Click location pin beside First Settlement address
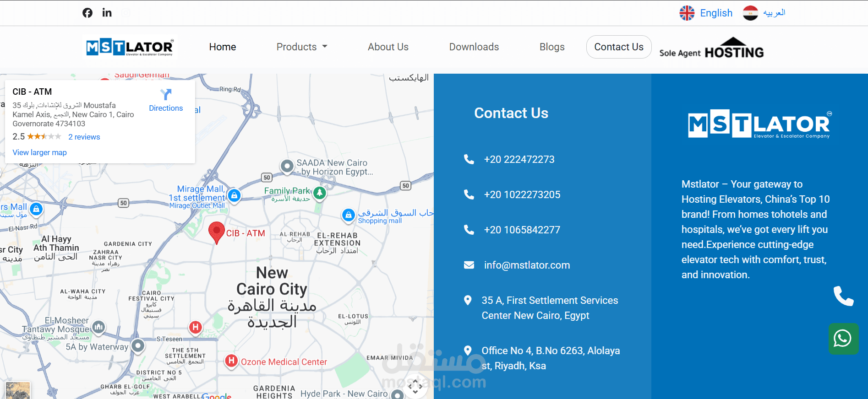The height and width of the screenshot is (399, 868). coord(468,300)
